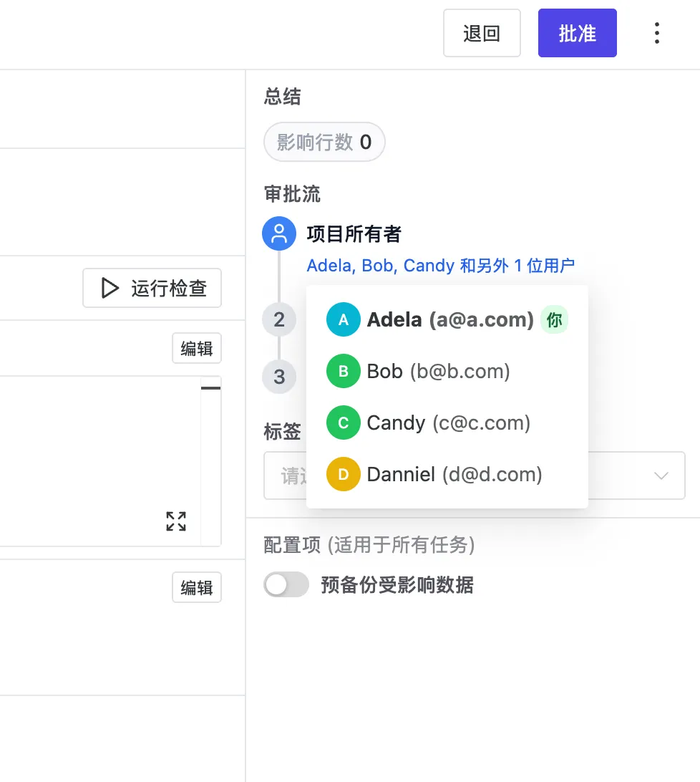Click Bob's green avatar icon
Image resolution: width=700 pixels, height=782 pixels.
343,371
